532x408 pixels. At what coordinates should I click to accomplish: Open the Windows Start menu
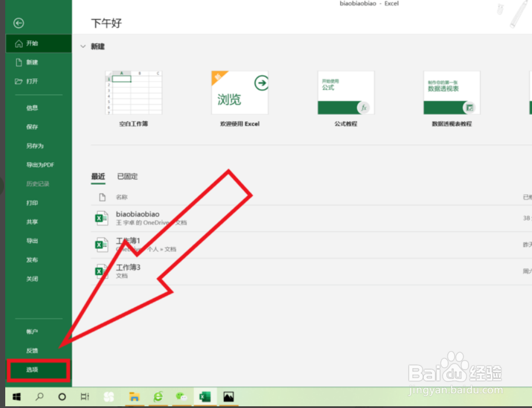tap(16, 396)
